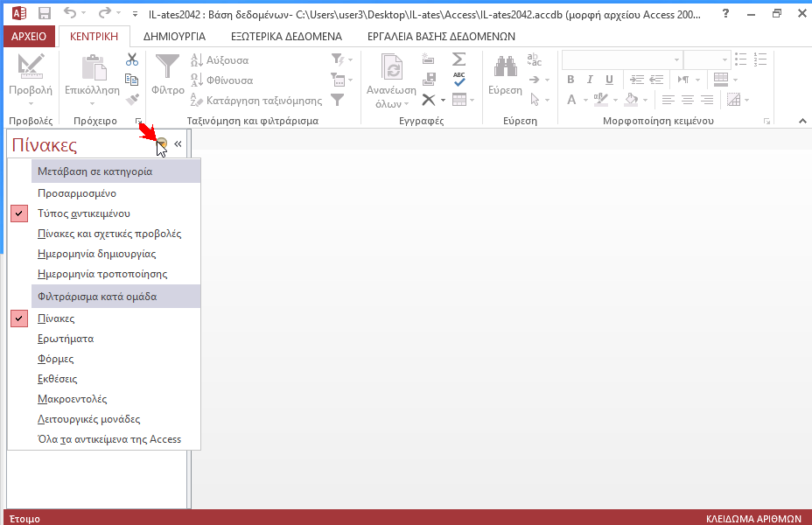The height and width of the screenshot is (525, 812).
Task: Cut selection with the scissors icon
Action: pyautogui.click(x=132, y=59)
